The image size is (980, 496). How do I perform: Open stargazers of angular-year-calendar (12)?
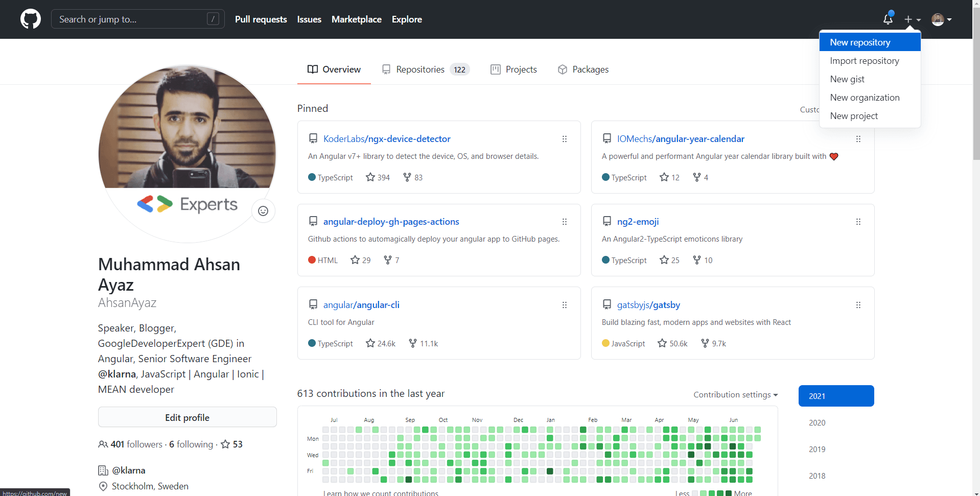coord(669,177)
